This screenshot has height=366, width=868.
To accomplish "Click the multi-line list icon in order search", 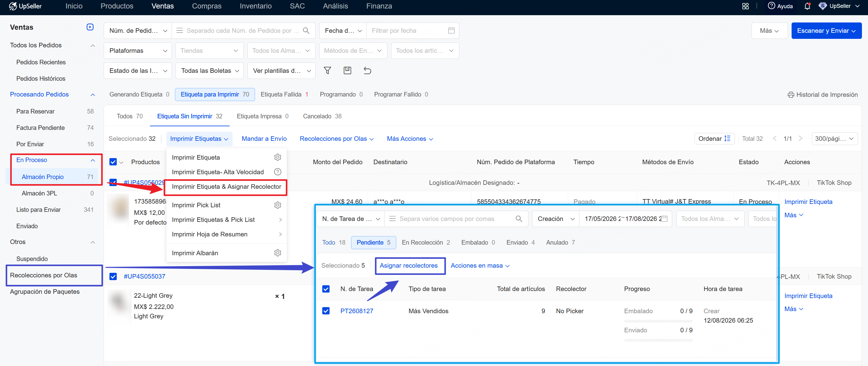I will point(179,31).
